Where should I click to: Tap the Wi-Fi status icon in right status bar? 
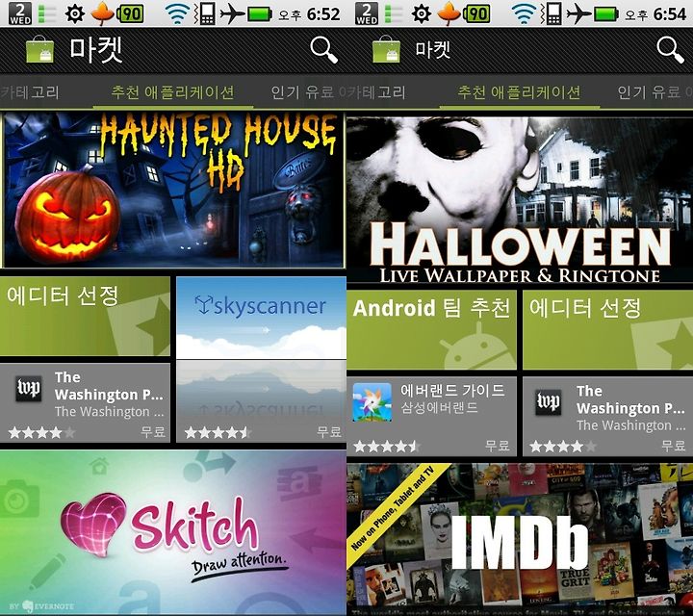[525, 13]
